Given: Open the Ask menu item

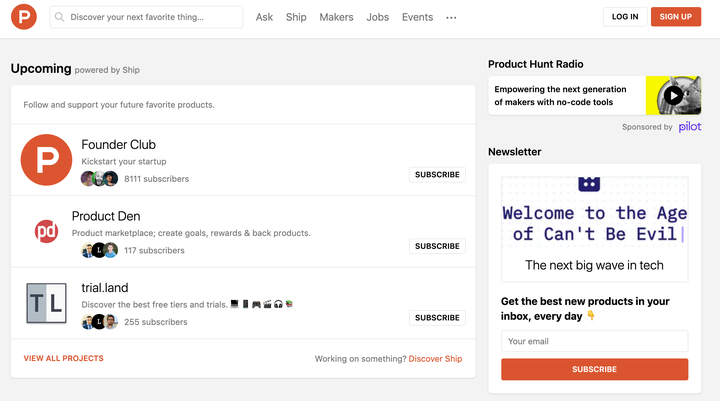Looking at the screenshot, I should tap(264, 17).
